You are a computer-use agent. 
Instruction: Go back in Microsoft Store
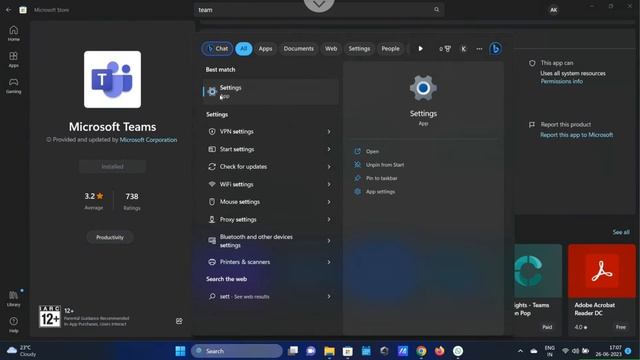(x=9, y=10)
